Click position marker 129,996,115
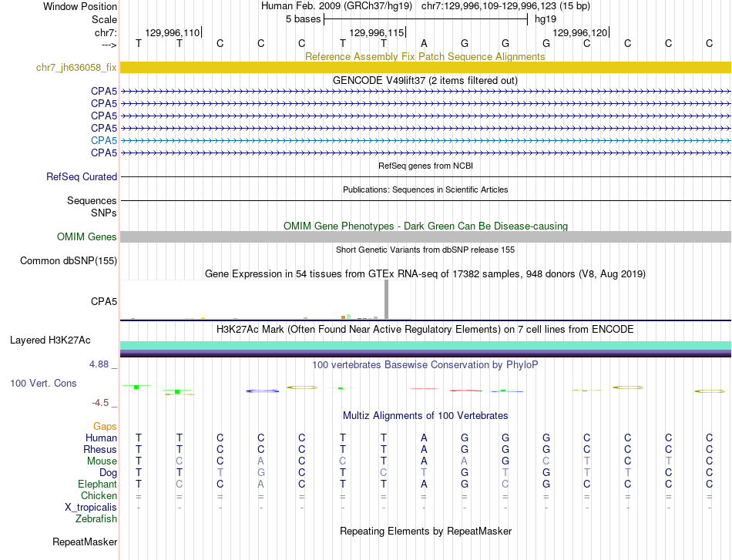Image resolution: width=732 pixels, height=560 pixels. point(376,33)
